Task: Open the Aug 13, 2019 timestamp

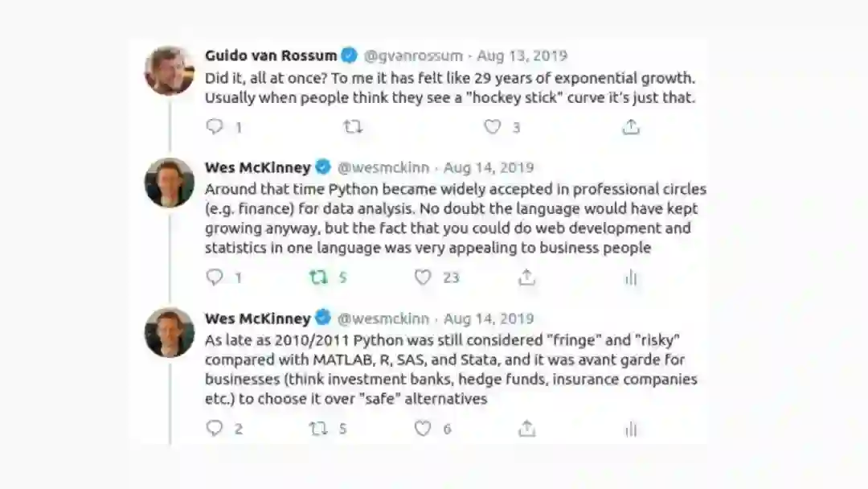Action: (x=522, y=55)
